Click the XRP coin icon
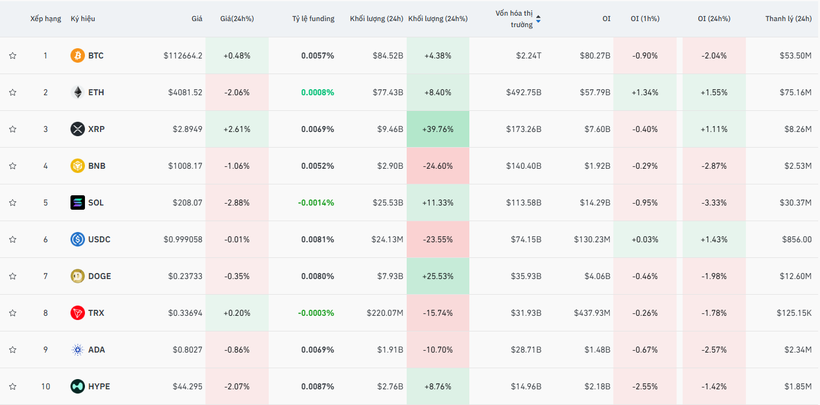Viewport: 820px width, 405px height. (77, 129)
